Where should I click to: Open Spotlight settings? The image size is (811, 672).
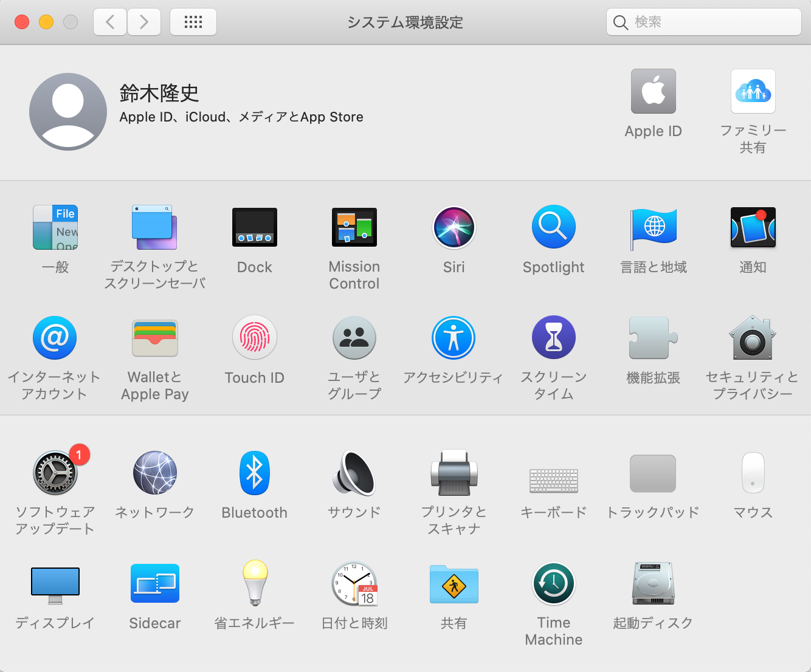(x=553, y=228)
